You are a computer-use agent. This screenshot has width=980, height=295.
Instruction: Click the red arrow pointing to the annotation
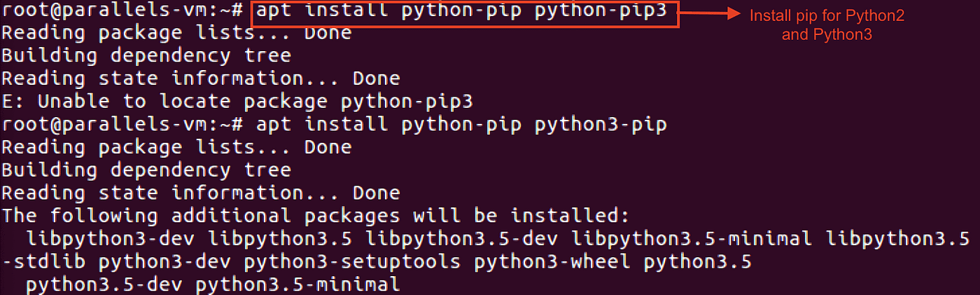click(710, 14)
